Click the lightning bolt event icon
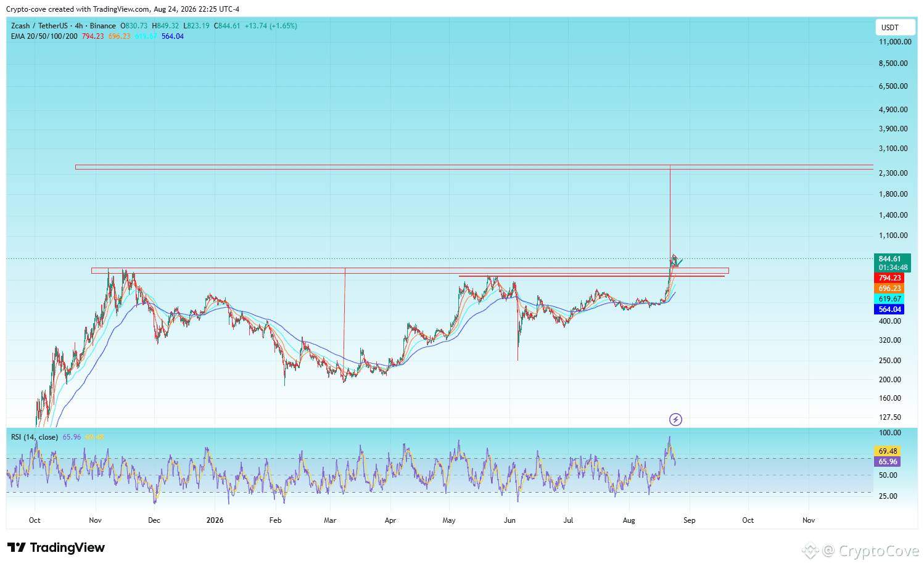Screen dimensions: 924x566 click(675, 420)
